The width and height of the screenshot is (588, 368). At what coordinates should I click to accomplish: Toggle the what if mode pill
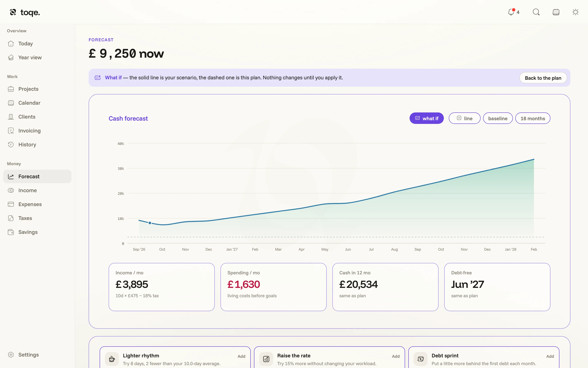tap(427, 118)
